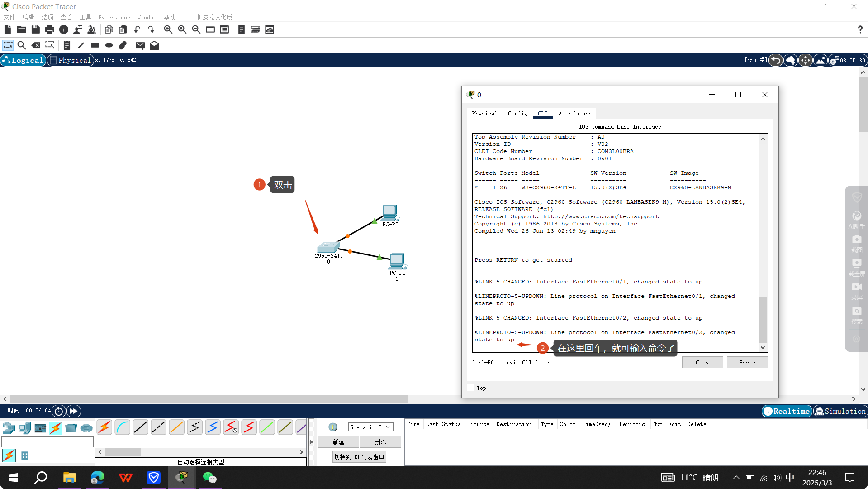
Task: Open the 文件 menu
Action: point(9,17)
